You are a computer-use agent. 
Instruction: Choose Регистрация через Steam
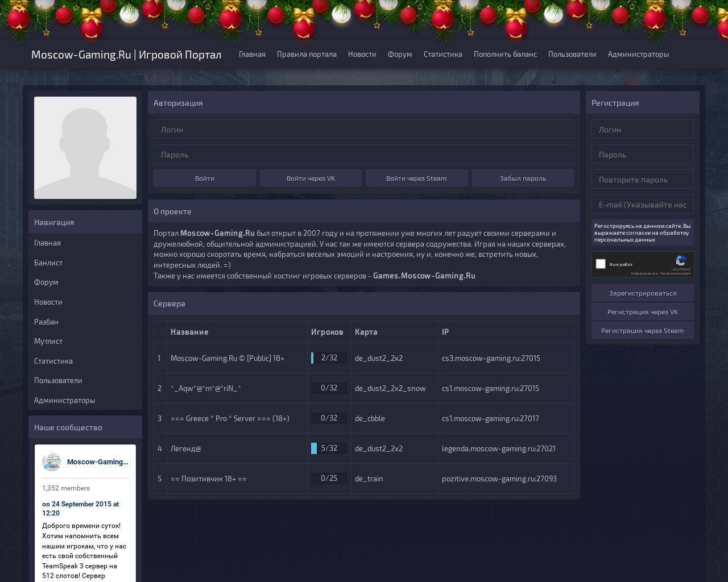(643, 330)
